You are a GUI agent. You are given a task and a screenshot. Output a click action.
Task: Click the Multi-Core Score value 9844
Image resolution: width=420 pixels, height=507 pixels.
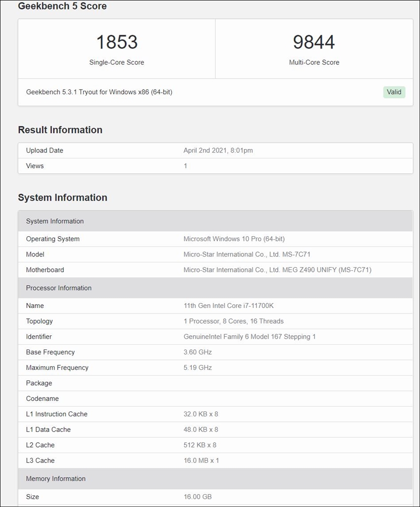click(x=314, y=42)
